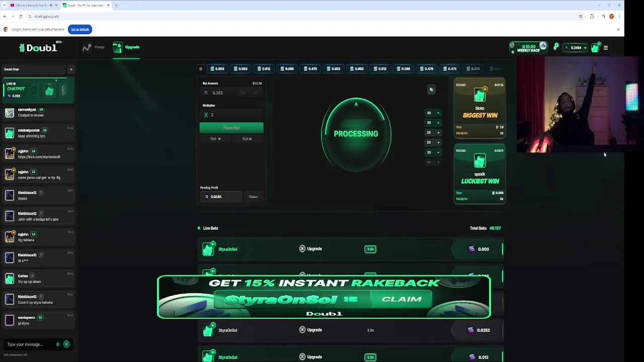Open the Chrome three-dot menu
Image resolution: width=644 pixels, height=362 pixels.
tap(619, 17)
